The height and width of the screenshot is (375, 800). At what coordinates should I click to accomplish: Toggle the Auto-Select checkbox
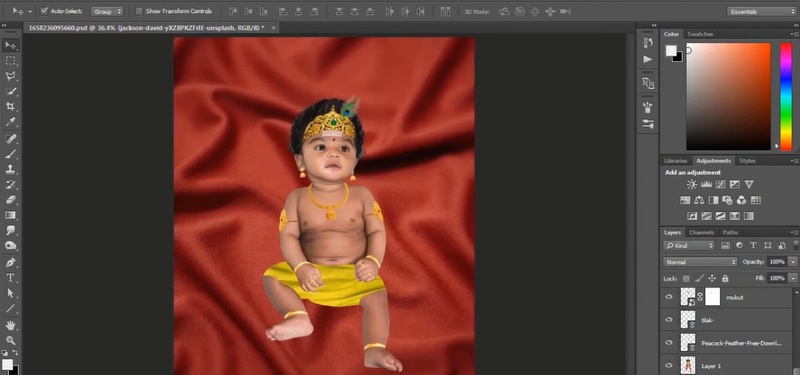point(44,11)
